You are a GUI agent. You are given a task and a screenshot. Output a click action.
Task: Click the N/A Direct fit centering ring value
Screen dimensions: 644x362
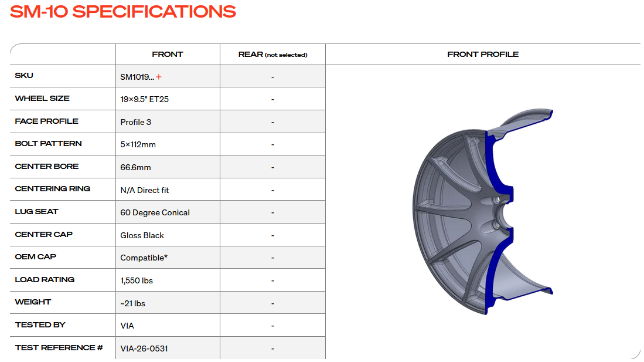[x=144, y=190]
